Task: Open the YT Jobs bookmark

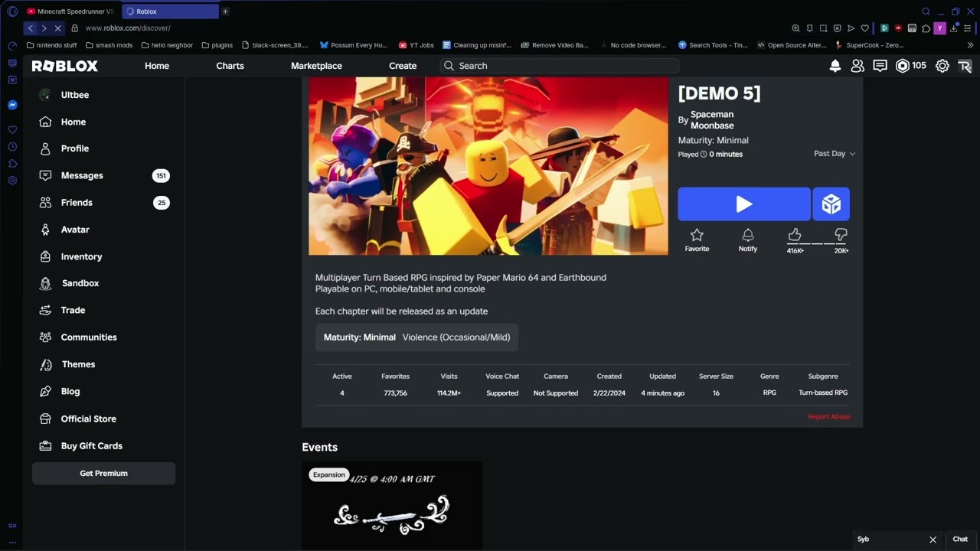Action: (x=416, y=45)
